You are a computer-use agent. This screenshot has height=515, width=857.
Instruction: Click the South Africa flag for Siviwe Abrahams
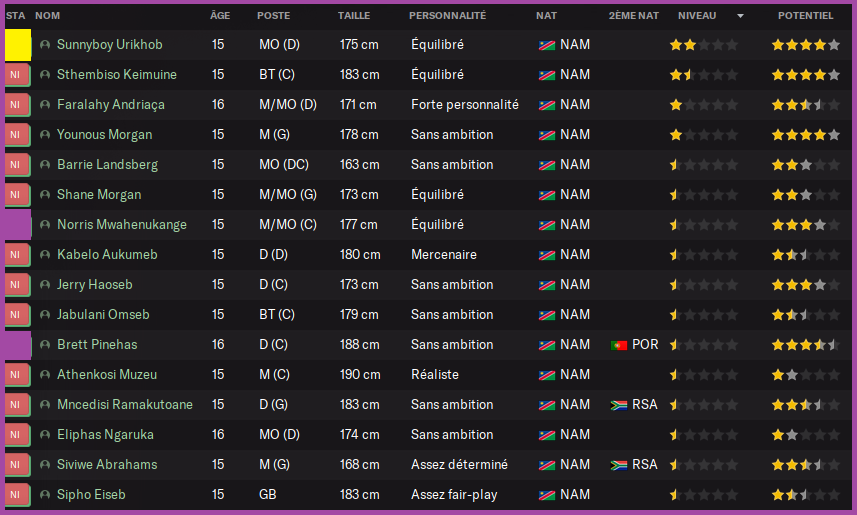point(619,465)
